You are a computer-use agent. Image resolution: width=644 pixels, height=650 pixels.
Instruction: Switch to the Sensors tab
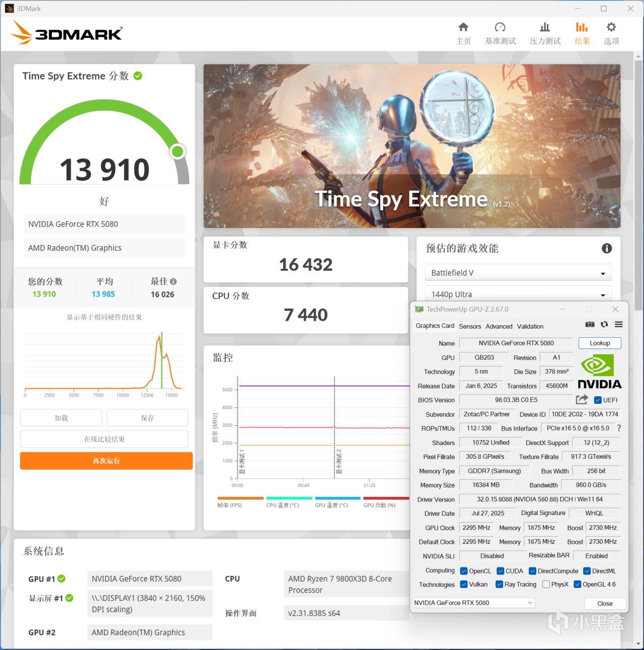(470, 326)
